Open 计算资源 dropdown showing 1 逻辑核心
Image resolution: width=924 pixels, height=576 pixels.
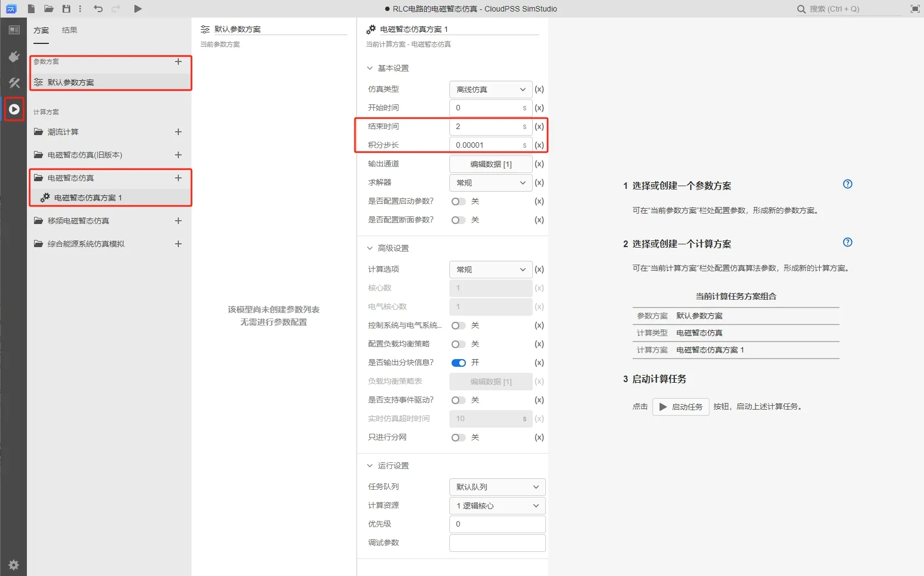(x=498, y=506)
